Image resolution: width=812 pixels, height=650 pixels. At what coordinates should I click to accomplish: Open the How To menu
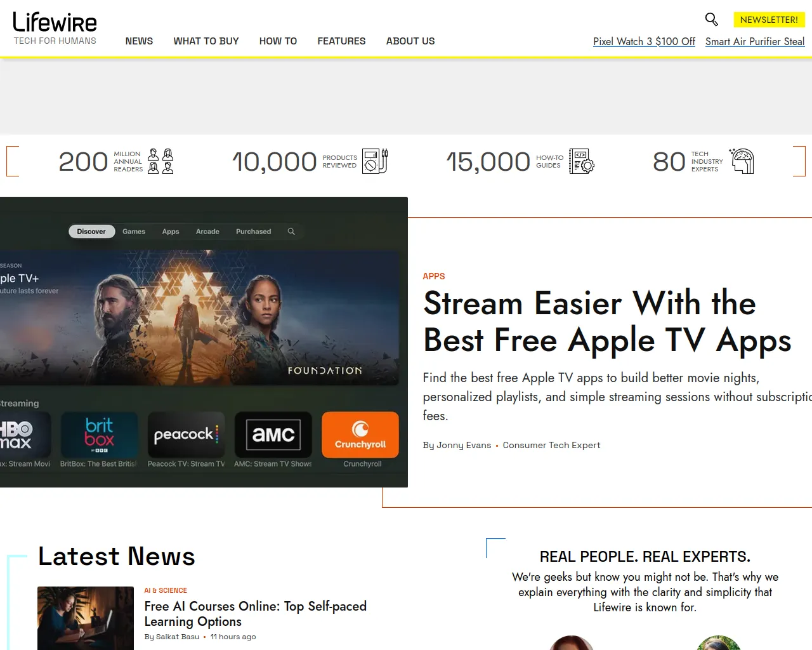tap(278, 41)
